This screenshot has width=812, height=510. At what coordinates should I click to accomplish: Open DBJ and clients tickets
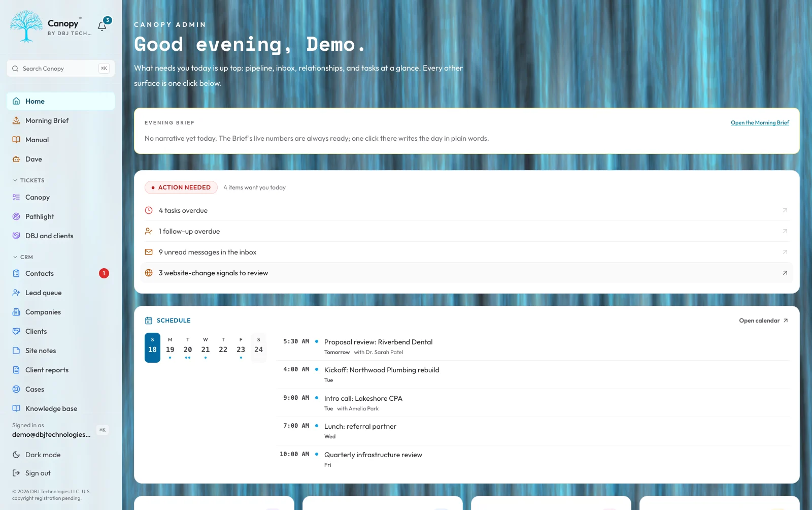61,236
